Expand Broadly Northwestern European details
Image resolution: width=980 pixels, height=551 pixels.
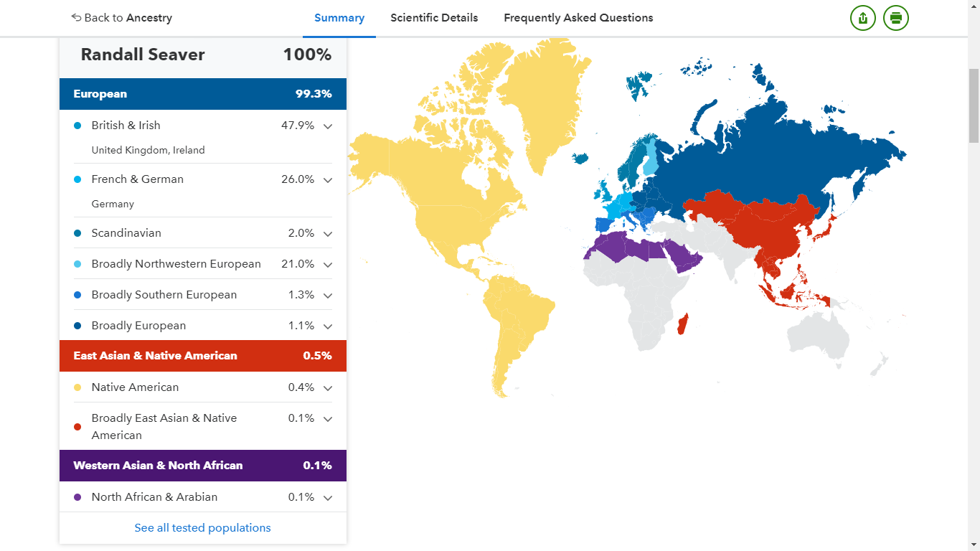coord(328,265)
